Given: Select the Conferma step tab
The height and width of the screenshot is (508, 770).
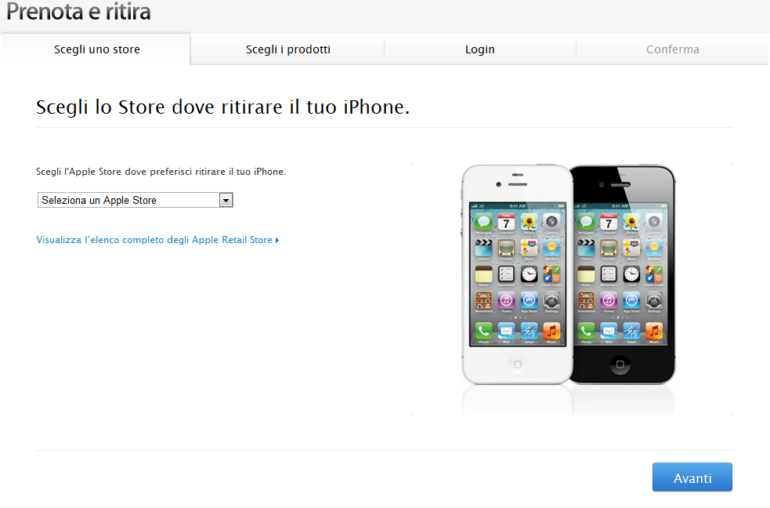Looking at the screenshot, I should pos(672,49).
